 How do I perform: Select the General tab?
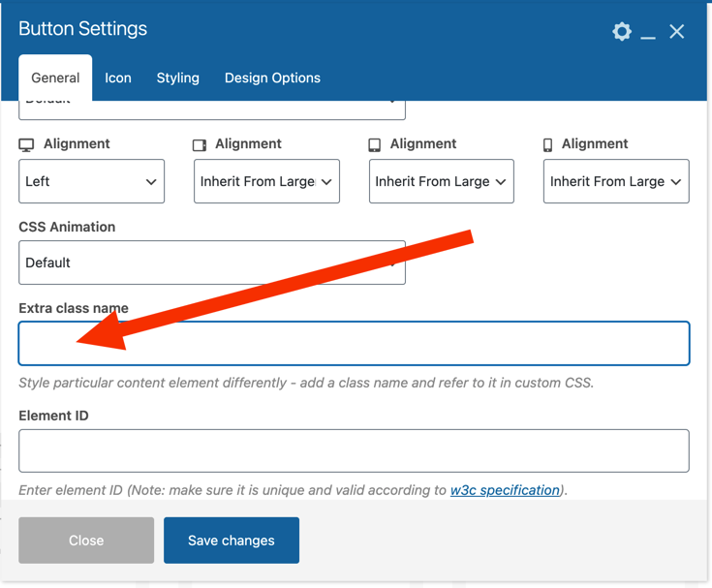(x=55, y=77)
